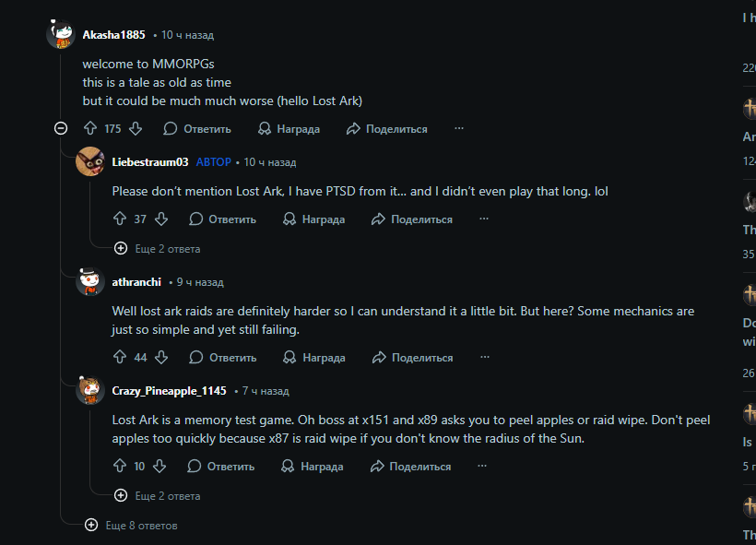Collapse Akasha1885's comment thread
The width and height of the screenshot is (756, 545).
[61, 129]
